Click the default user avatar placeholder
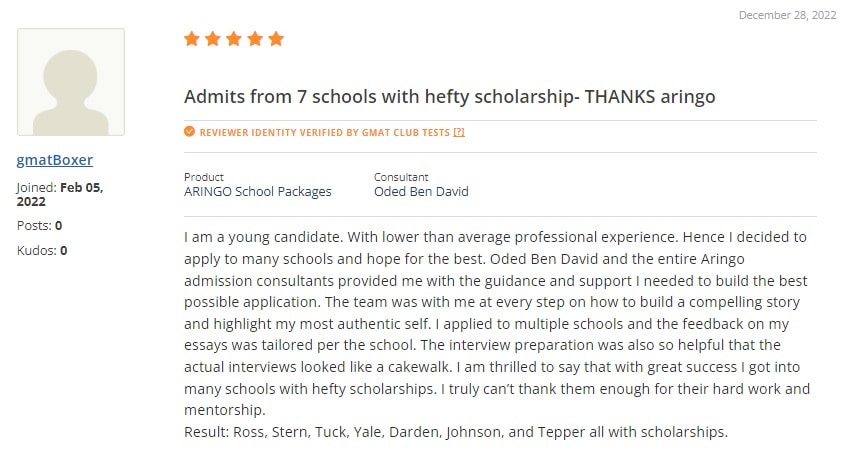 tap(71, 82)
